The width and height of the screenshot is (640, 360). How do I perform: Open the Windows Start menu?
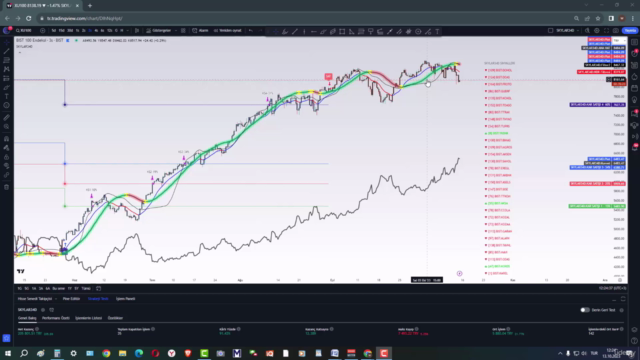(x=7, y=353)
